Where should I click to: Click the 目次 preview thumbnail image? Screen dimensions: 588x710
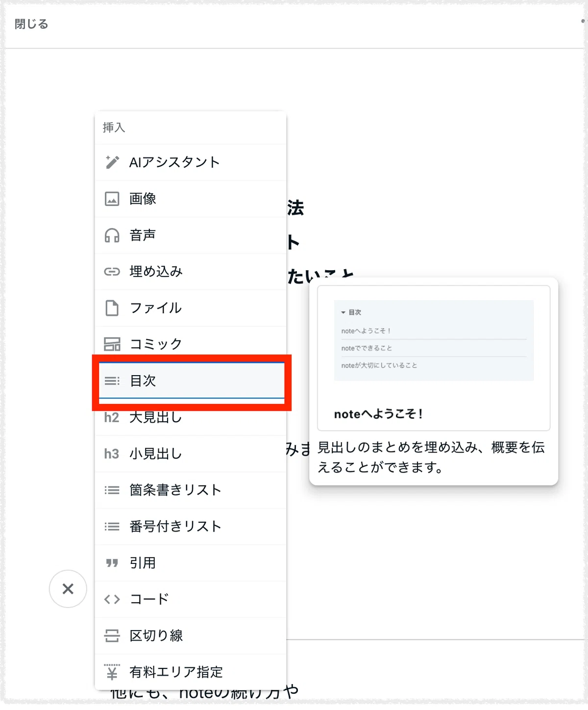[434, 358]
